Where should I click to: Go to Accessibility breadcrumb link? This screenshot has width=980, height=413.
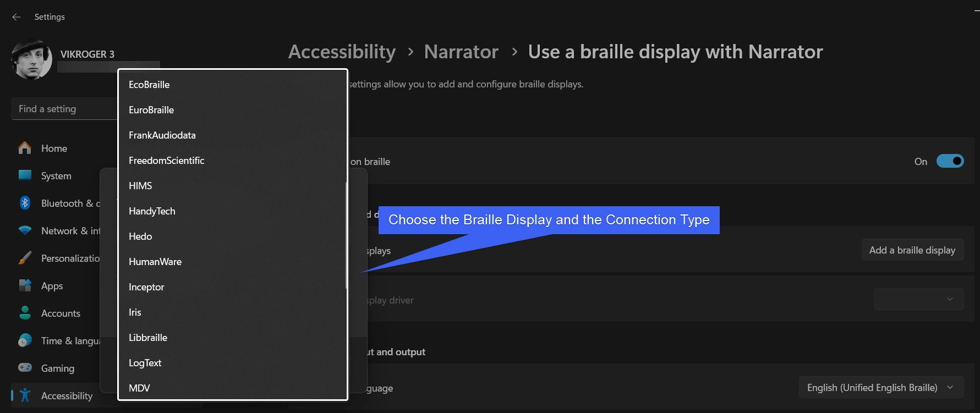point(342,52)
